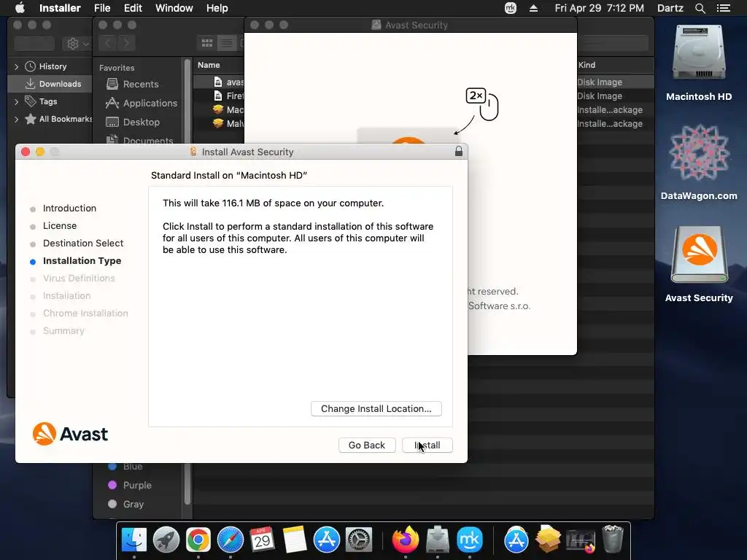Open the gear dropdown in library window
The height and width of the screenshot is (560, 747).
coord(78,44)
